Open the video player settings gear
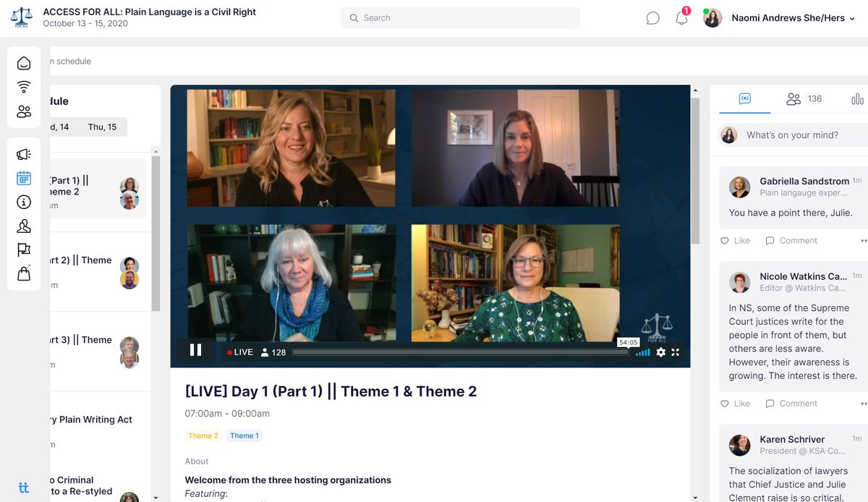This screenshot has height=502, width=868. [x=660, y=352]
